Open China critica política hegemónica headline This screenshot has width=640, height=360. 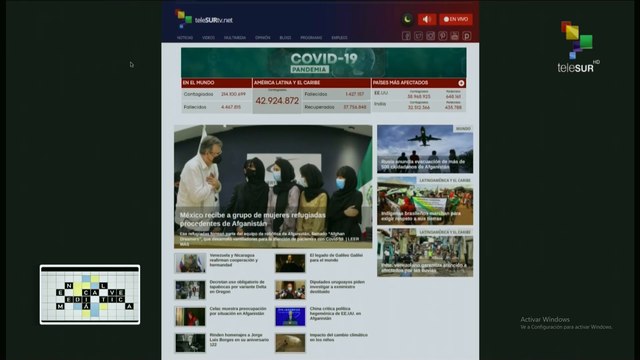click(x=336, y=313)
